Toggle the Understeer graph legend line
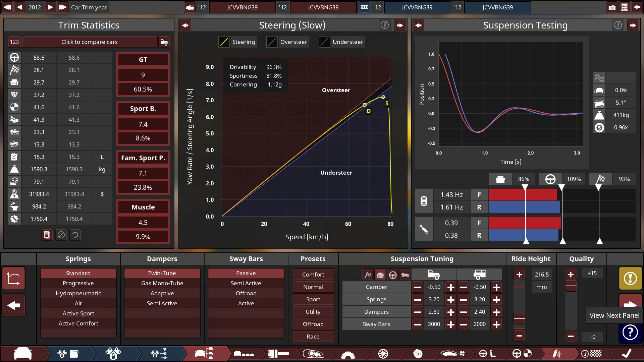The image size is (644, 362). click(324, 42)
